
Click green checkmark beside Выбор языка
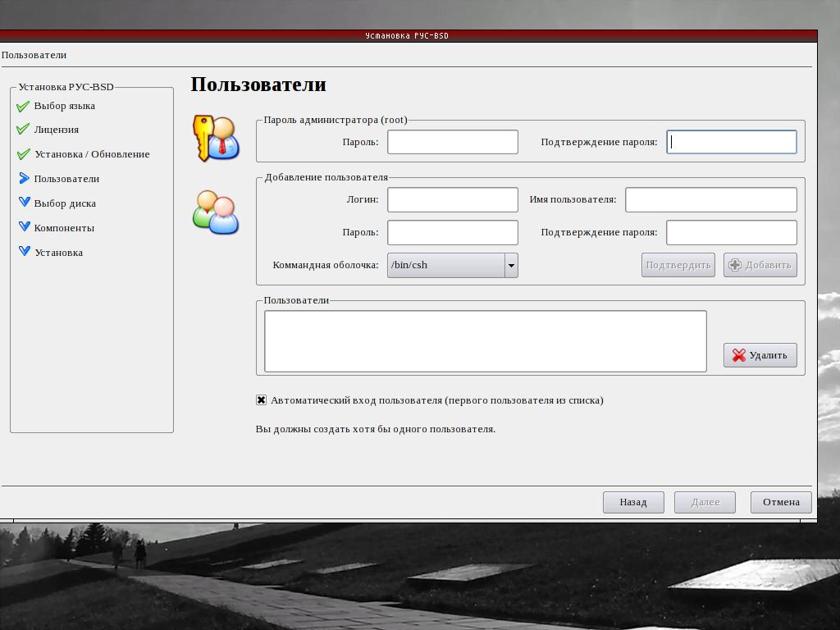pos(23,106)
